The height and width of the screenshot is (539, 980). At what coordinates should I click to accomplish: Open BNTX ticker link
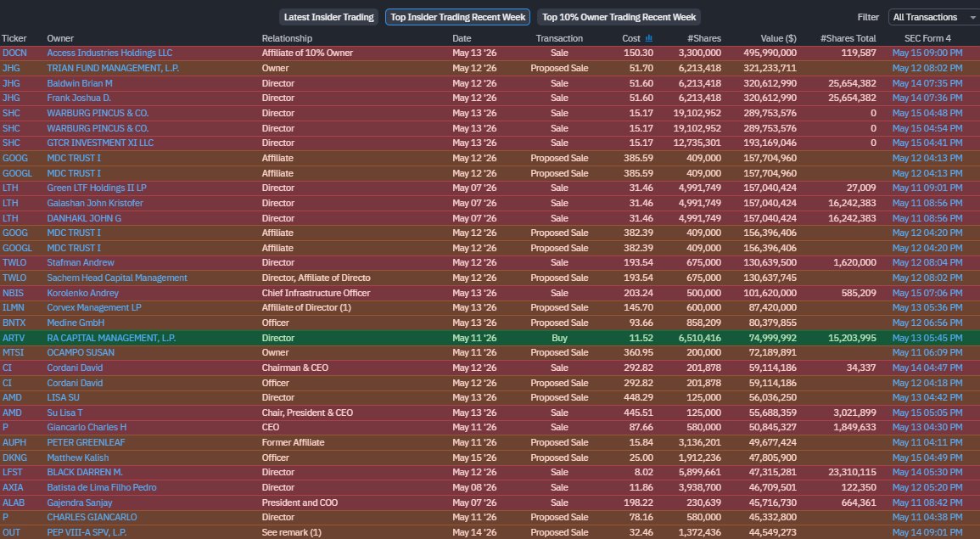13,323
